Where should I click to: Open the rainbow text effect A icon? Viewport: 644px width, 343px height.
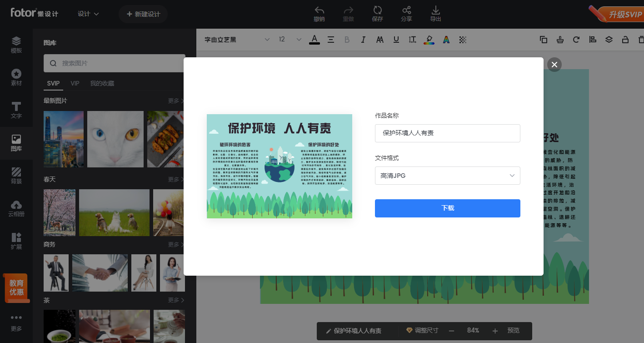(x=446, y=40)
